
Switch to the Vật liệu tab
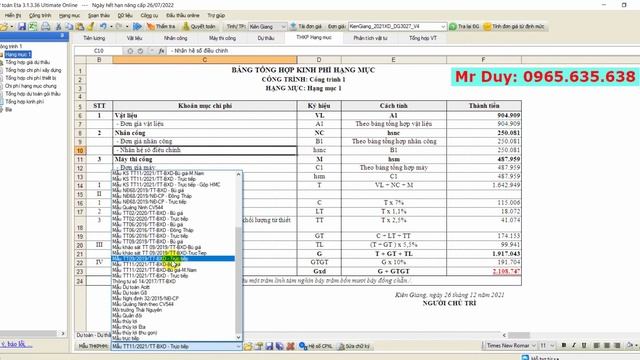click(x=134, y=38)
